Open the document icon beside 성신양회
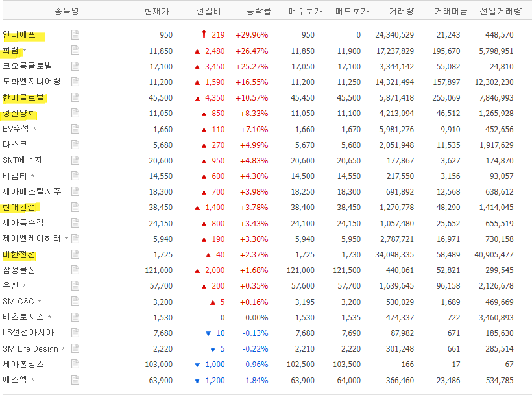Viewport: 532px width, 395px height. coord(75,113)
